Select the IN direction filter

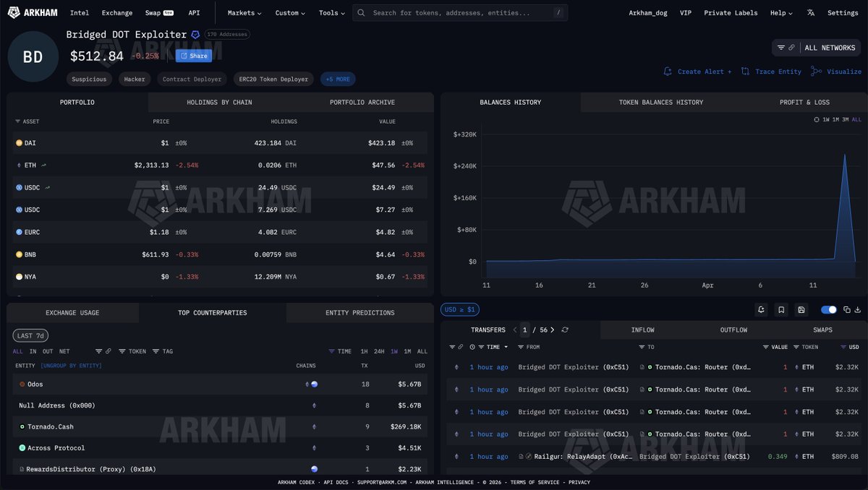coord(33,351)
